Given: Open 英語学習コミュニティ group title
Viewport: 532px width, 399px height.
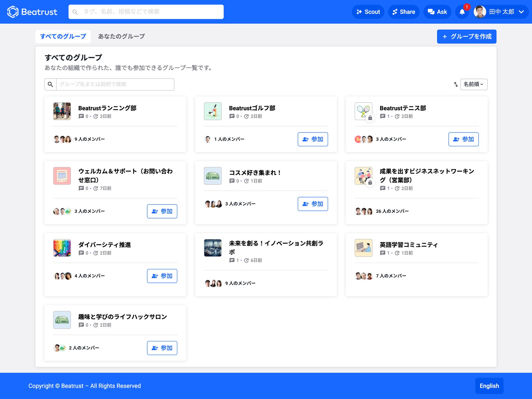Looking at the screenshot, I should (x=409, y=245).
